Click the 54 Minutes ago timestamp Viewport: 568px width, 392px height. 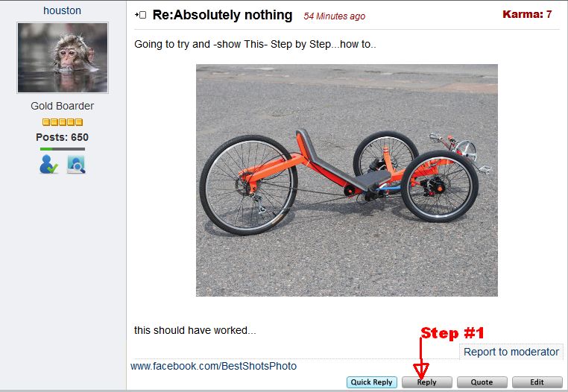coord(335,16)
